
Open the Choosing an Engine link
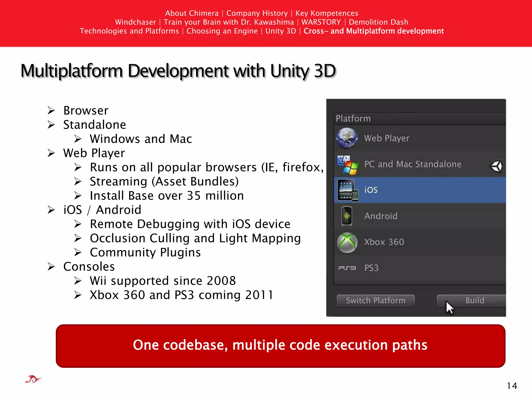coord(222,31)
